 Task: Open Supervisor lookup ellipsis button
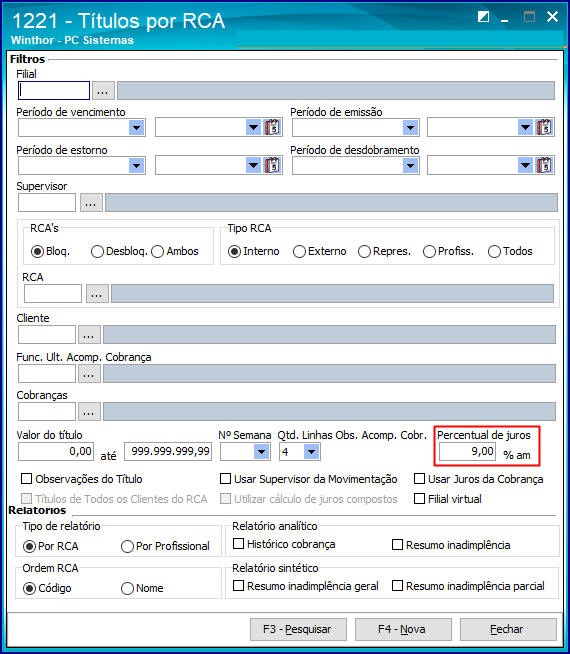click(91, 203)
